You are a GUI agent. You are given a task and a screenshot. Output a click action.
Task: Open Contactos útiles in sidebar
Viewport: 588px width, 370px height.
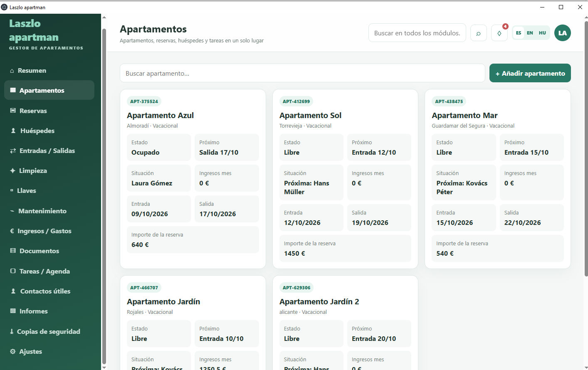(49, 291)
